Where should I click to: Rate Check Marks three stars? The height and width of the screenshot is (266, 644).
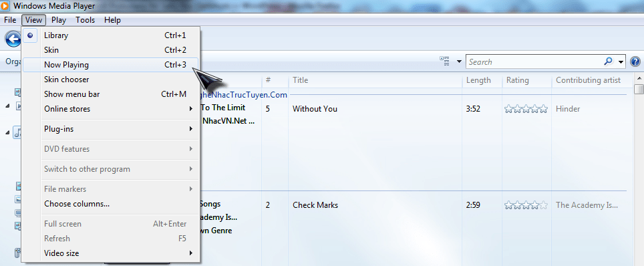pyautogui.click(x=526, y=205)
